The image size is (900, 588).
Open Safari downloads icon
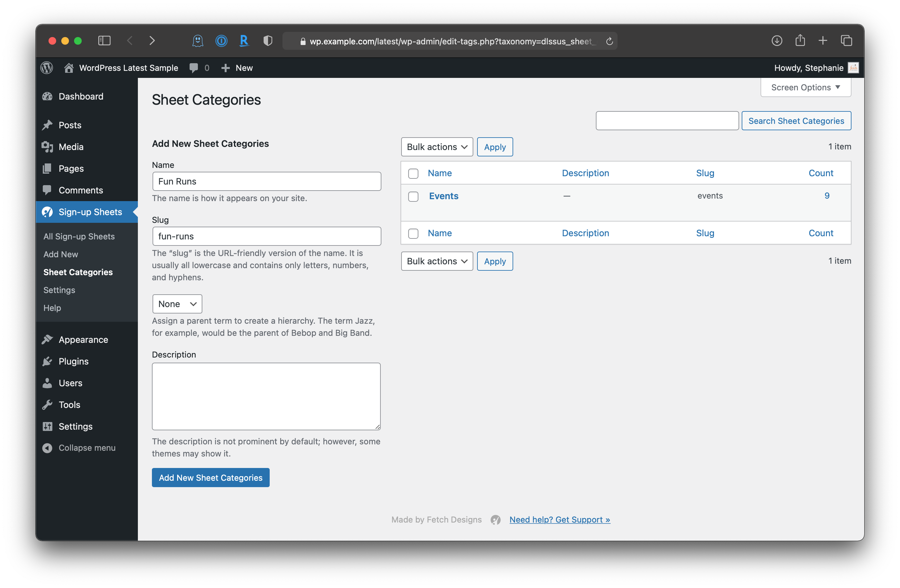[x=777, y=41]
